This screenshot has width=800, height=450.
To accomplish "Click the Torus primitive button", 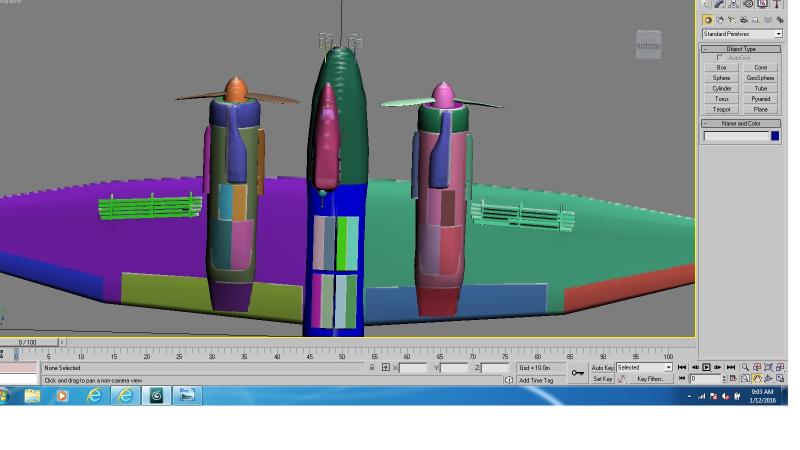I will tap(721, 99).
